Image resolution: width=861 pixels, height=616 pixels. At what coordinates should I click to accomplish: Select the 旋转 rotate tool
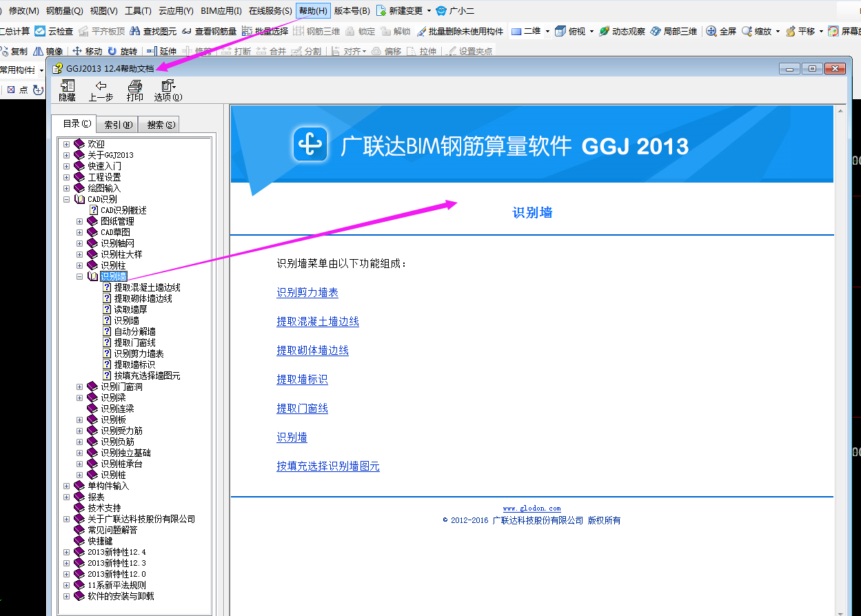pos(122,51)
